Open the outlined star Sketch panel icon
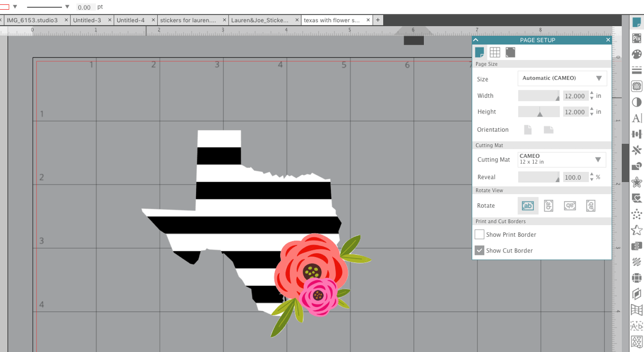This screenshot has width=644, height=352. click(636, 230)
